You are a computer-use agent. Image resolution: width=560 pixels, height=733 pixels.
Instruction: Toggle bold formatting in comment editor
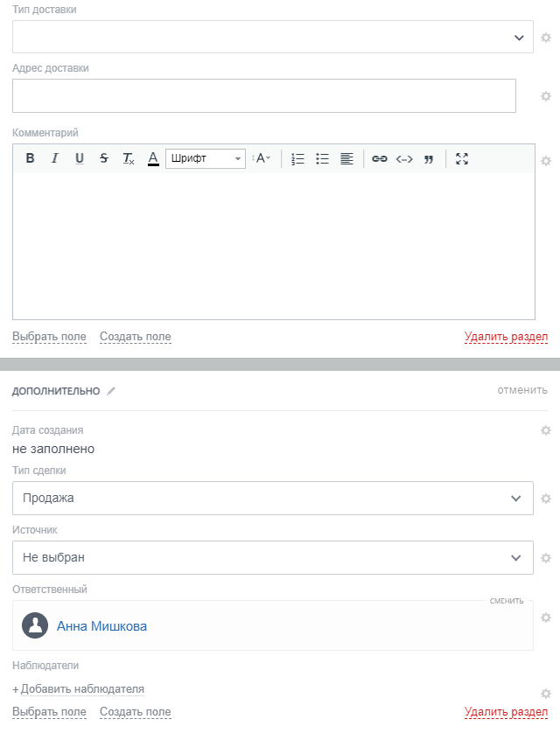(30, 158)
